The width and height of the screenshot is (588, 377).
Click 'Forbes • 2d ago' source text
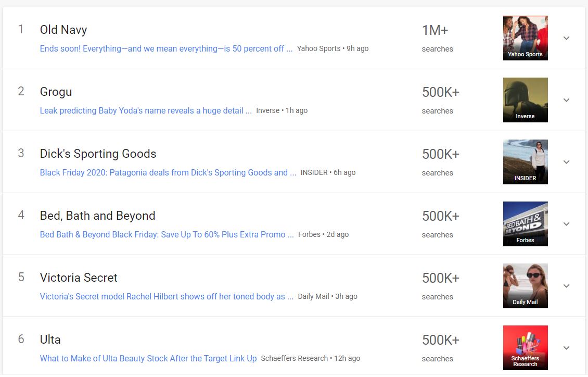[x=323, y=234]
